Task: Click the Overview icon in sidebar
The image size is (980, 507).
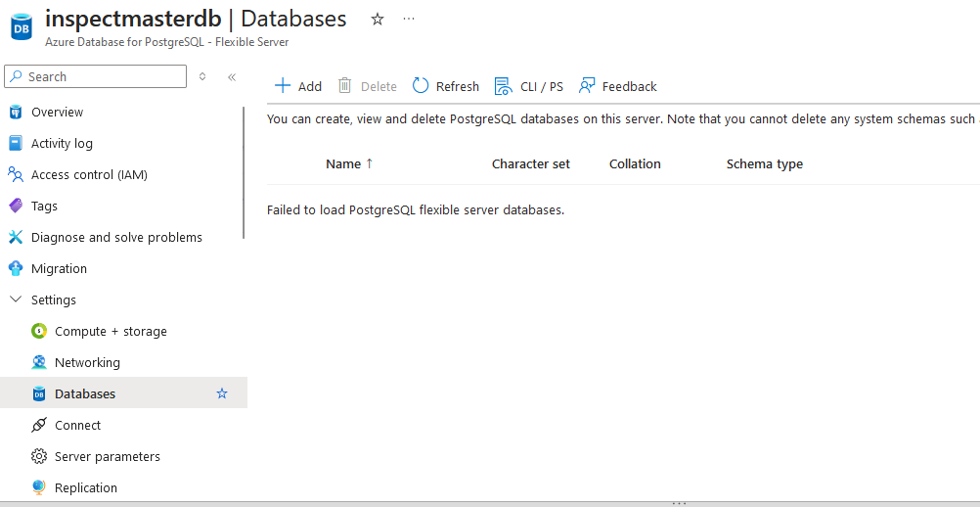Action: coord(16,113)
